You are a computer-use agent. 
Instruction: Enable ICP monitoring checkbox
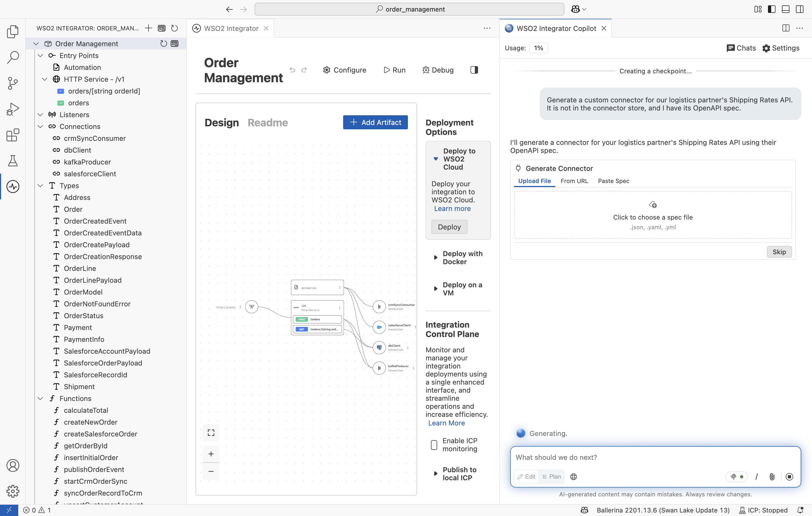tap(434, 445)
